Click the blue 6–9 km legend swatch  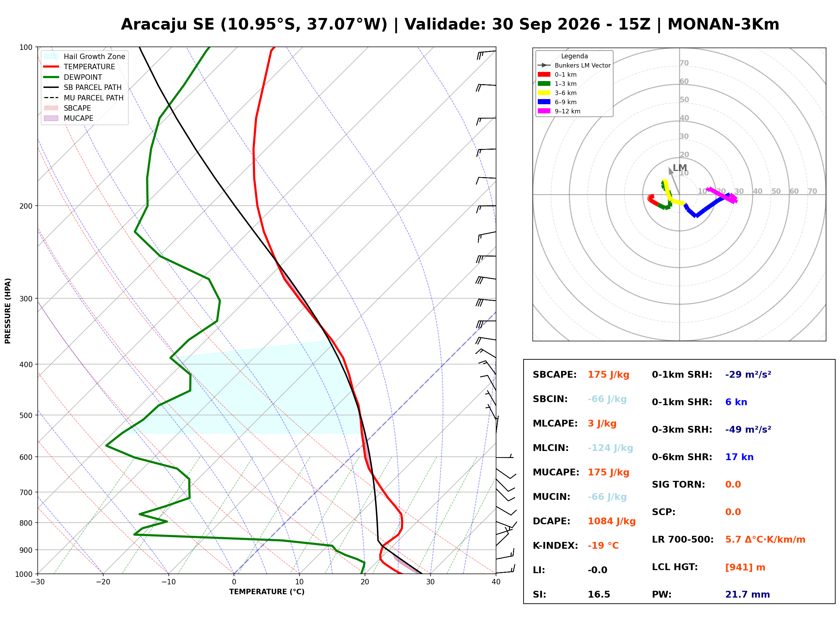544,102
